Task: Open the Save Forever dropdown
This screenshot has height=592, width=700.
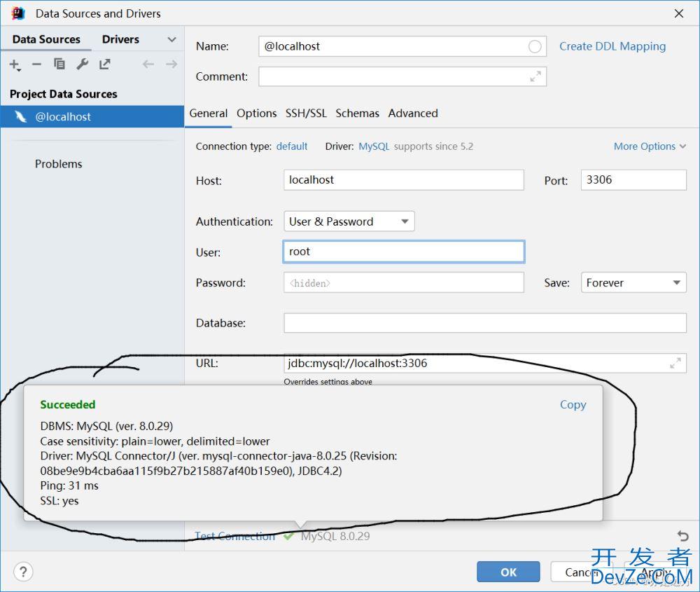Action: pos(633,282)
